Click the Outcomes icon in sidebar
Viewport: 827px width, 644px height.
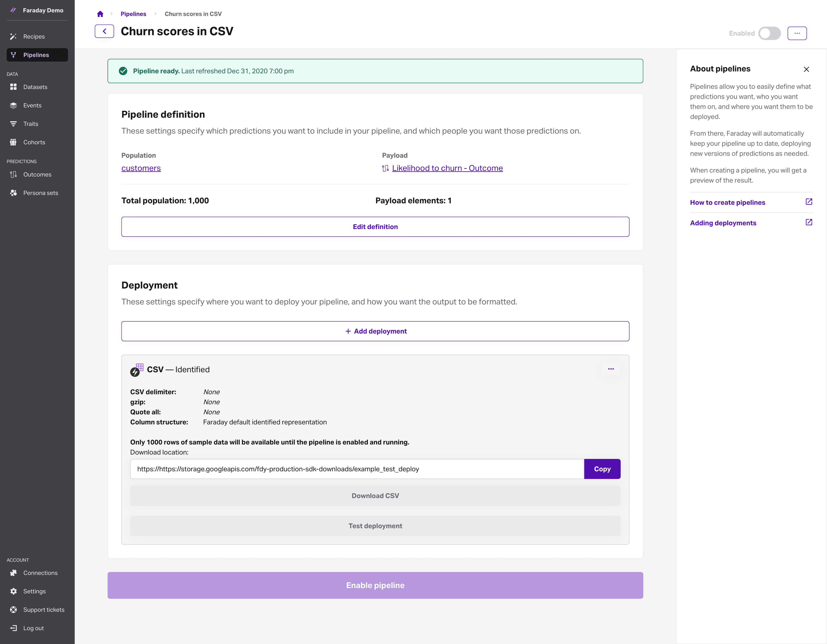coord(14,175)
